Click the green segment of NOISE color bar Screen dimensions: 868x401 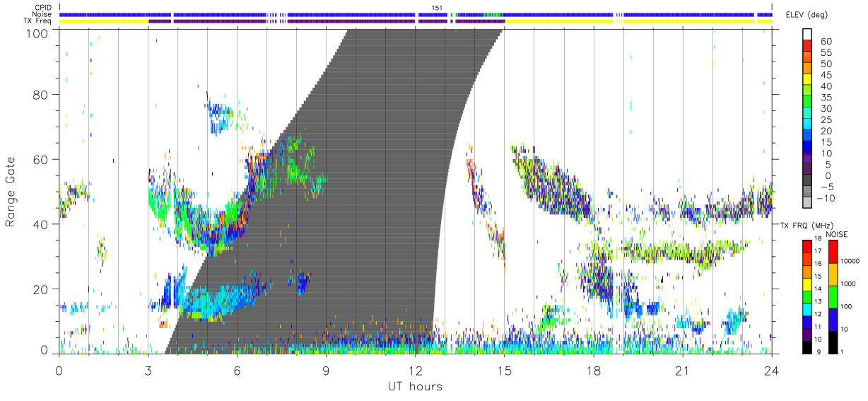coord(833,296)
